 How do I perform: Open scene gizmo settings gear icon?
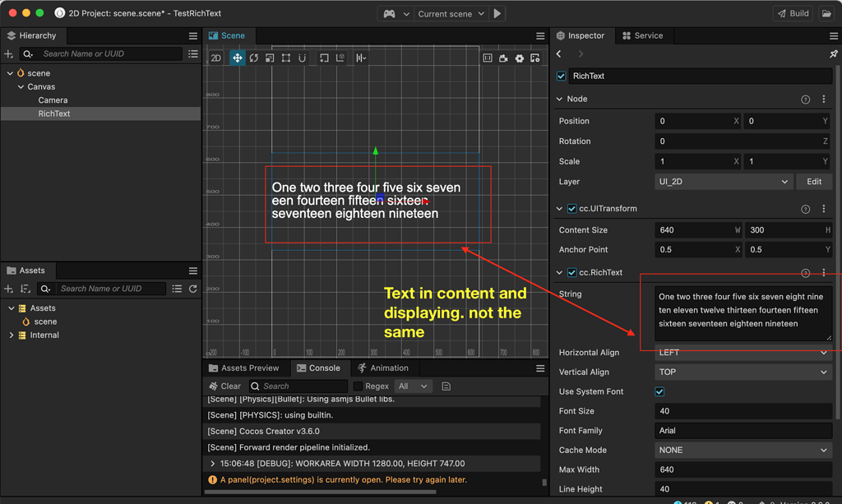tap(519, 58)
